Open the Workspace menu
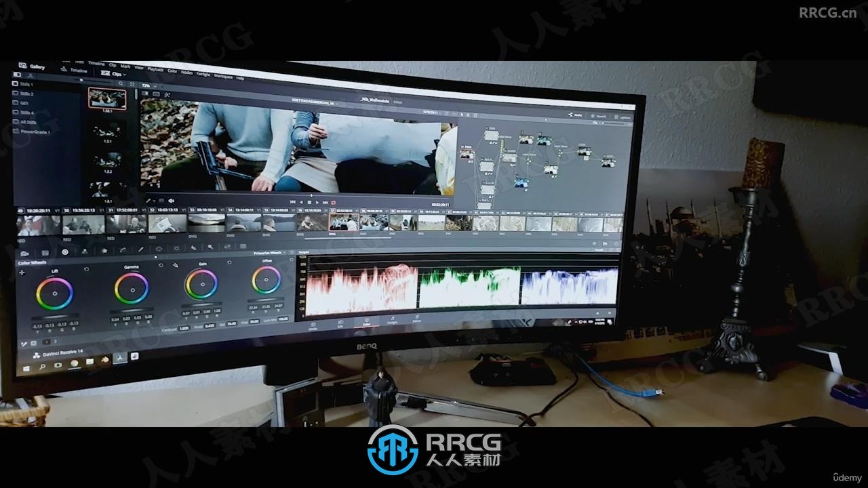Viewport: 868px width, 488px height. (x=223, y=75)
